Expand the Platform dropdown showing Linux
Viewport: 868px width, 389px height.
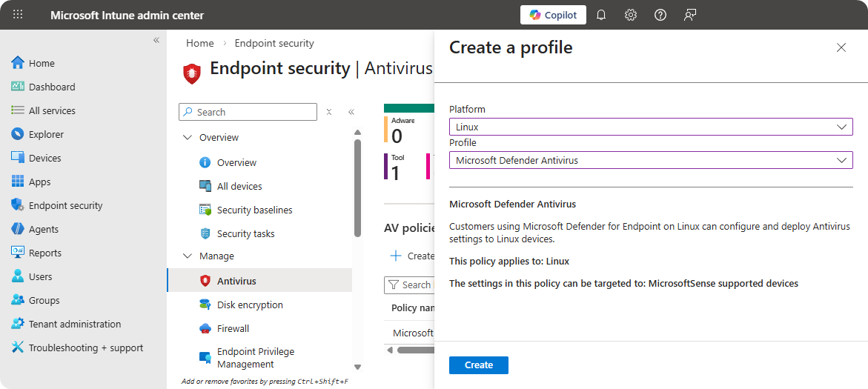click(x=650, y=127)
